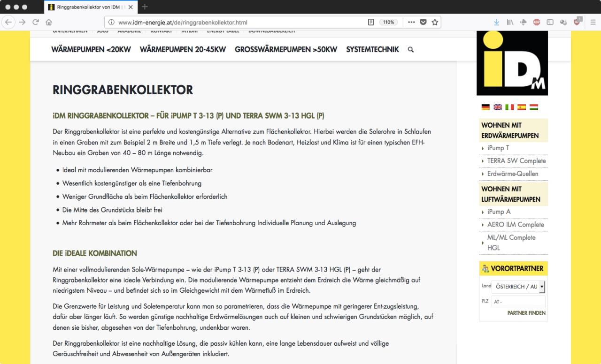Open the Firefox hamburger menu
The width and height of the screenshot is (601, 364).
[593, 22]
